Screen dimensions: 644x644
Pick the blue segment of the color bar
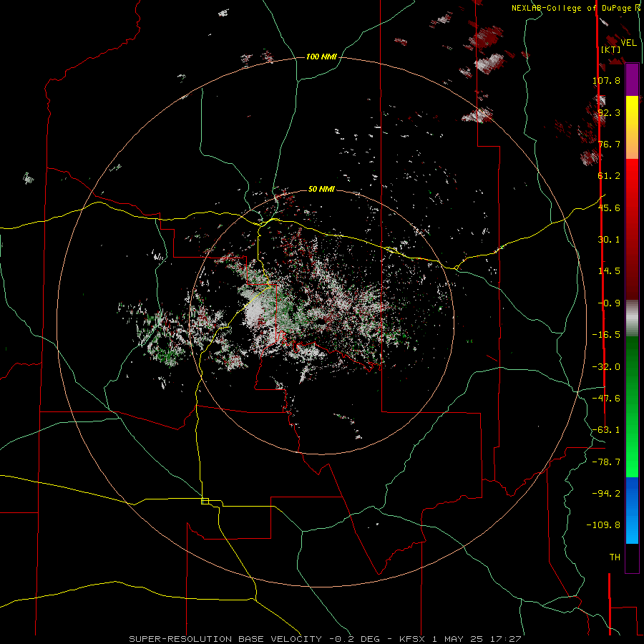pos(632,510)
